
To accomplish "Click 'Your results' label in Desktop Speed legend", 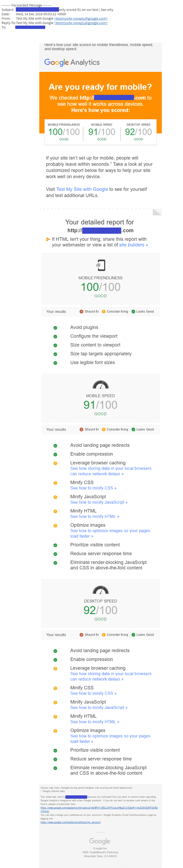I will [x=56, y=635].
